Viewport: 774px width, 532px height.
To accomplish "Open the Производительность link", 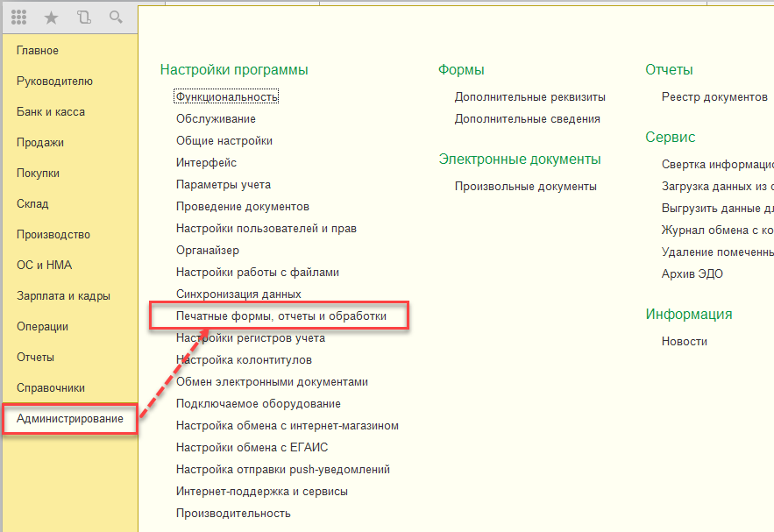I will tap(233, 514).
